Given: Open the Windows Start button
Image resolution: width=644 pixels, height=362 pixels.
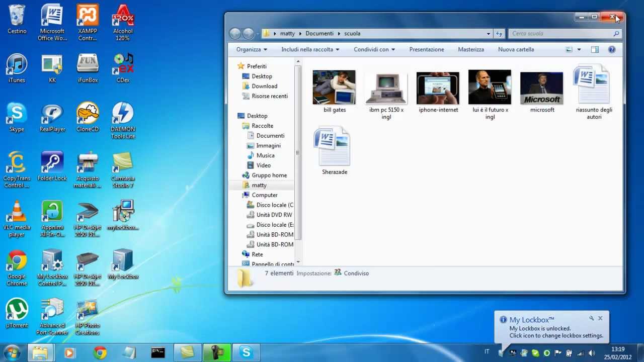Looking at the screenshot, I should [x=12, y=352].
